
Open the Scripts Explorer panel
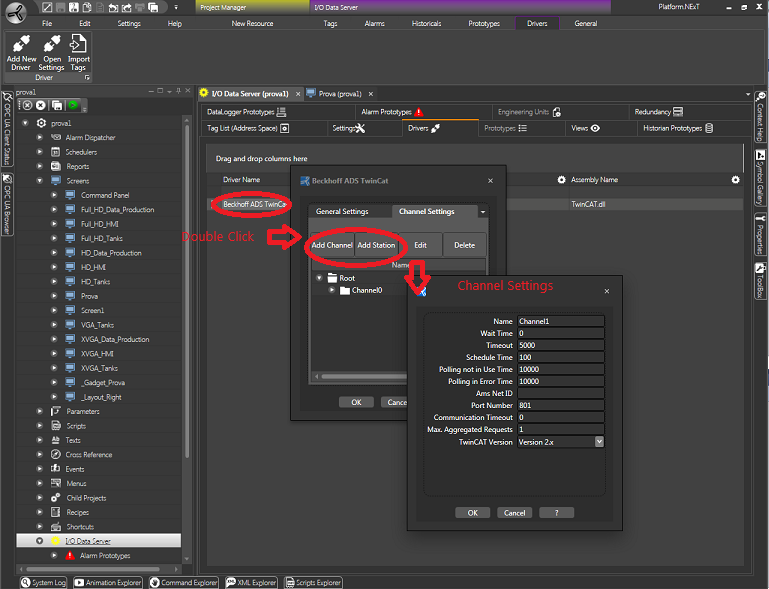pos(313,583)
